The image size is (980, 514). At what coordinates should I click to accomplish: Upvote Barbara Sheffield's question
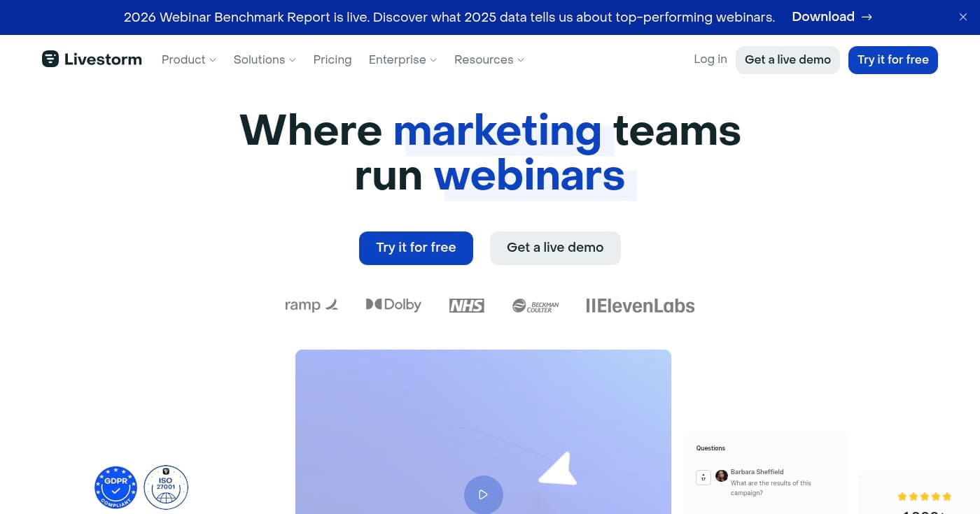[703, 478]
